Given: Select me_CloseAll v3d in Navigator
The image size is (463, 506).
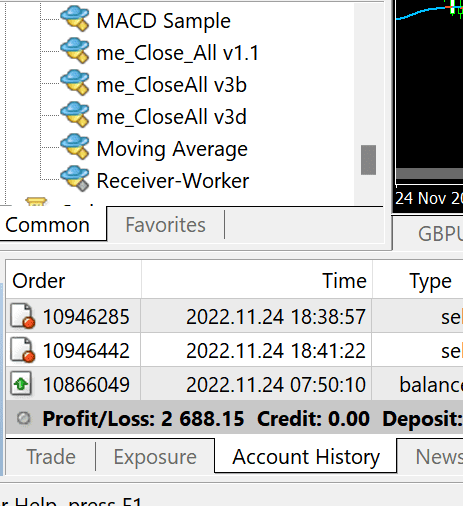Looking at the screenshot, I should [x=172, y=117].
